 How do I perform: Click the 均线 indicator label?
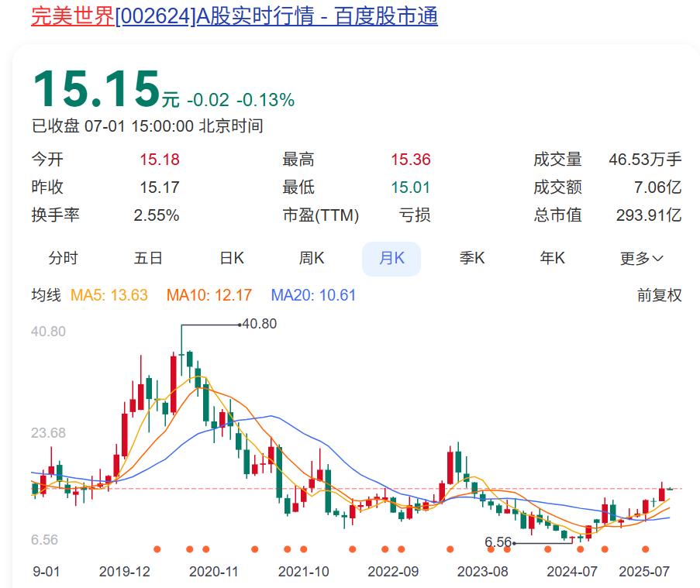[46, 295]
